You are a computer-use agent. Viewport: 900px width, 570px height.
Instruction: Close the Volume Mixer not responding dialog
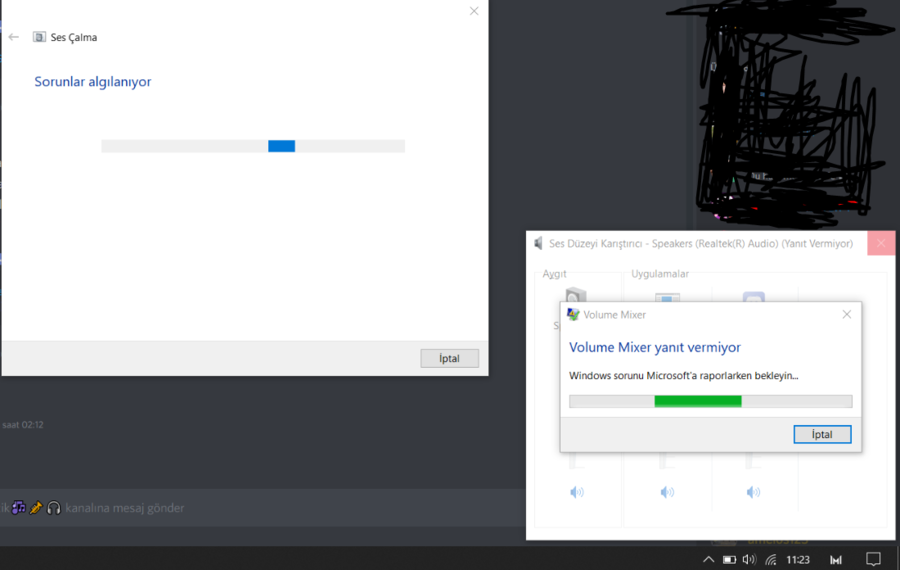click(x=847, y=315)
